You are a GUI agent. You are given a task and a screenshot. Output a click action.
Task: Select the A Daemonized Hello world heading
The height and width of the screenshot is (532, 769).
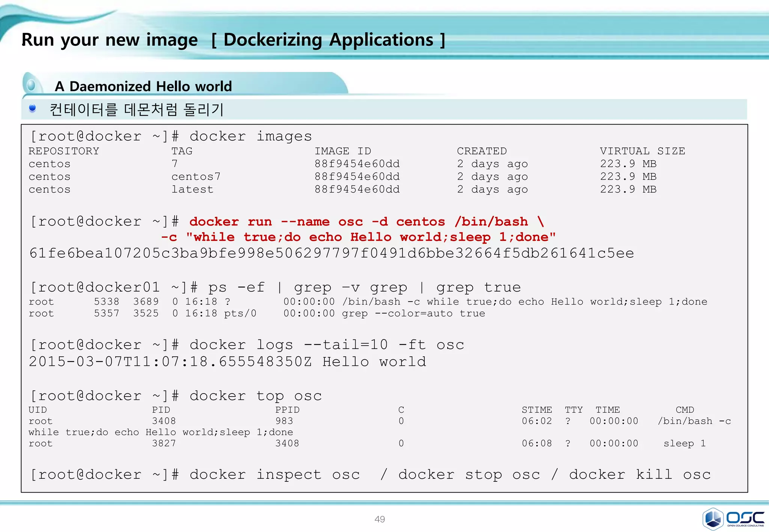pyautogui.click(x=143, y=86)
